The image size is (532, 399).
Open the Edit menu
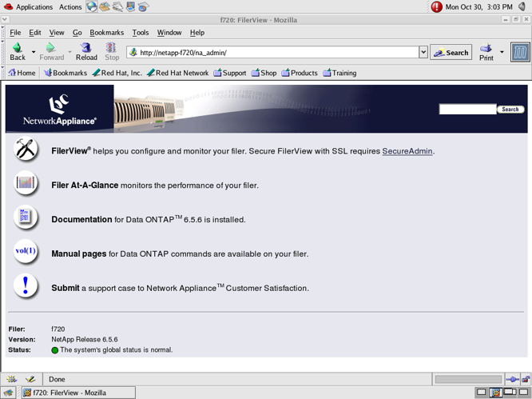(35, 33)
